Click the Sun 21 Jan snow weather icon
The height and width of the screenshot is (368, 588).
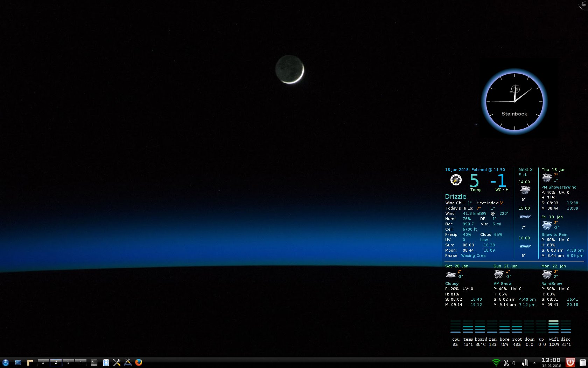pyautogui.click(x=499, y=274)
